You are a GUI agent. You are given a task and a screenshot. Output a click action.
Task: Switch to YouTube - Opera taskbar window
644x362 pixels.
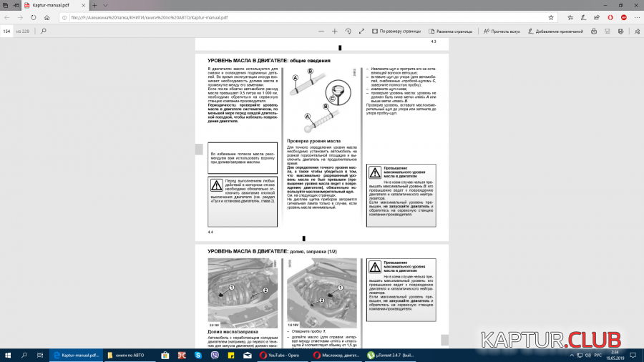click(x=282, y=355)
